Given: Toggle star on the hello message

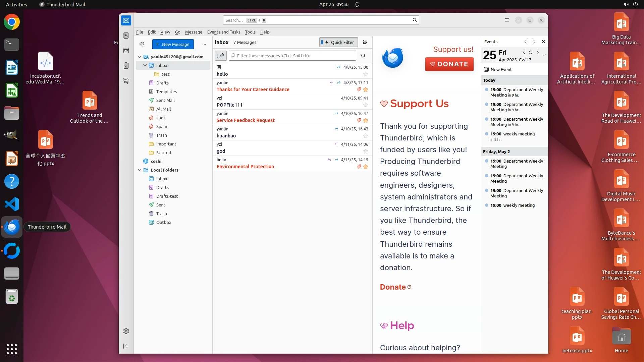Looking at the screenshot, I should tap(366, 74).
